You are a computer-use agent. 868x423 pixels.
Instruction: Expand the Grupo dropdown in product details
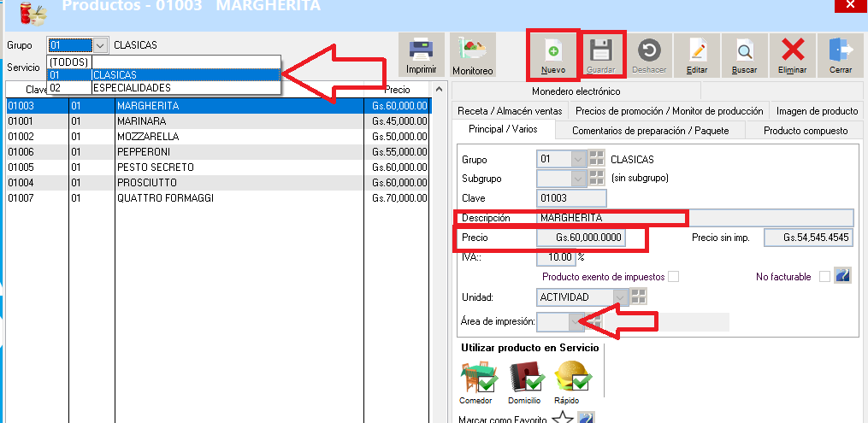click(x=578, y=159)
